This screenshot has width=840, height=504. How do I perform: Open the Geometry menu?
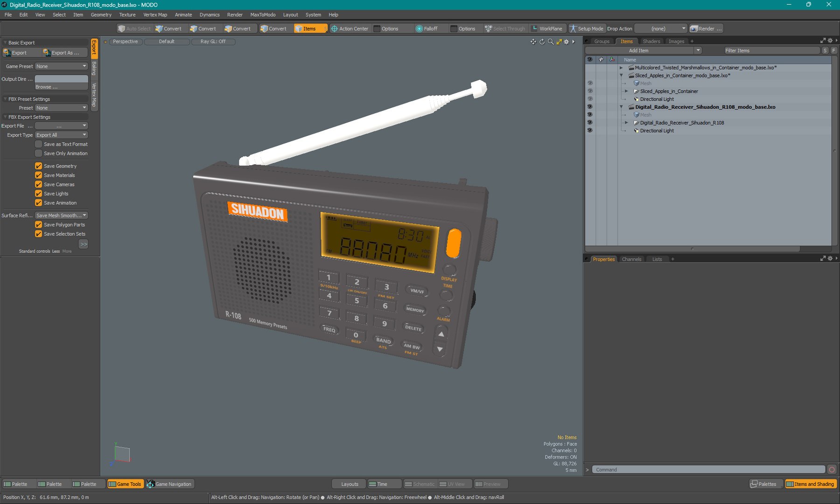[x=101, y=14]
